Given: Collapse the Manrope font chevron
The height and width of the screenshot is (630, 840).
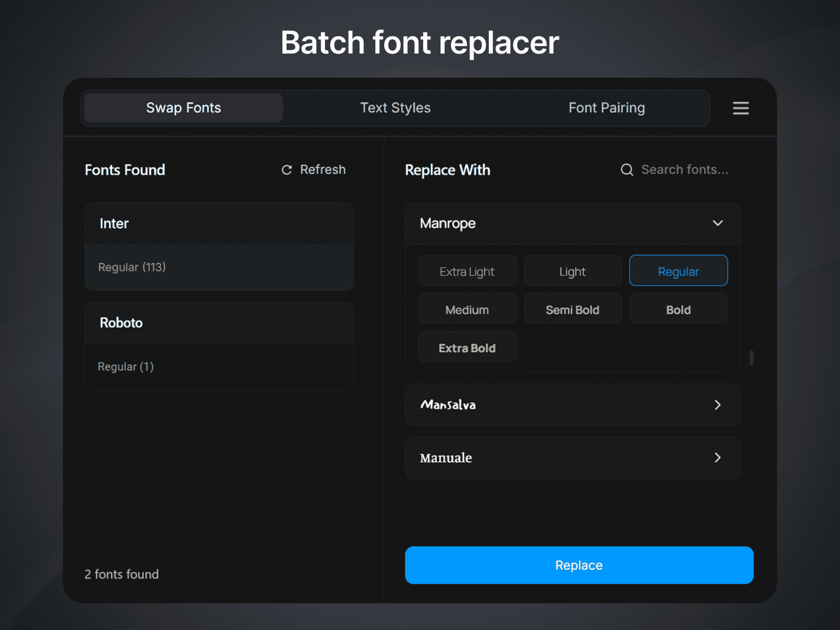Looking at the screenshot, I should [718, 223].
